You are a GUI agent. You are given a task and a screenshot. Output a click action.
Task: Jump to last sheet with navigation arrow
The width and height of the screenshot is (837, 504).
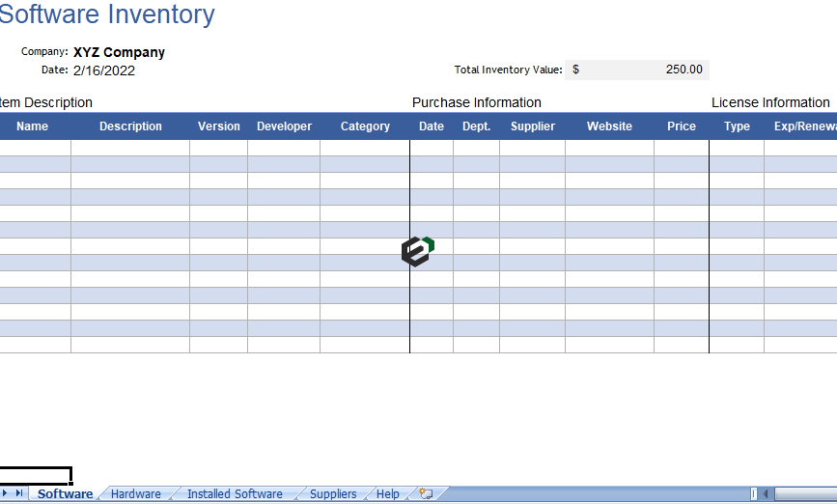point(19,493)
